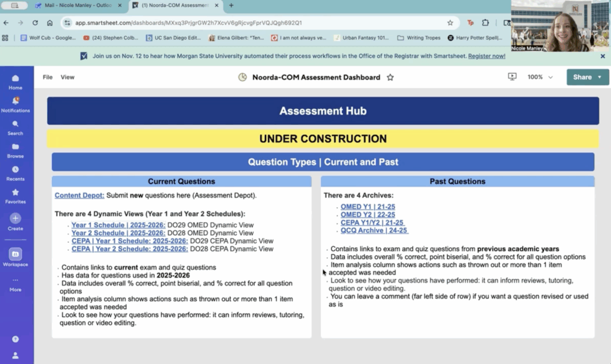Open the Content Depot link
The image size is (611, 364).
(x=79, y=195)
